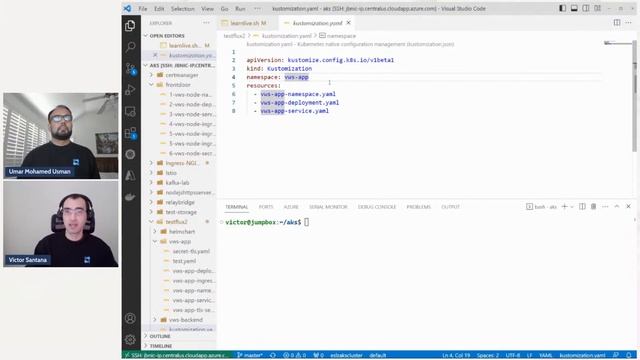The width and height of the screenshot is (640, 360).
Task: Toggle secondary side bar visibility
Action: 586,8
